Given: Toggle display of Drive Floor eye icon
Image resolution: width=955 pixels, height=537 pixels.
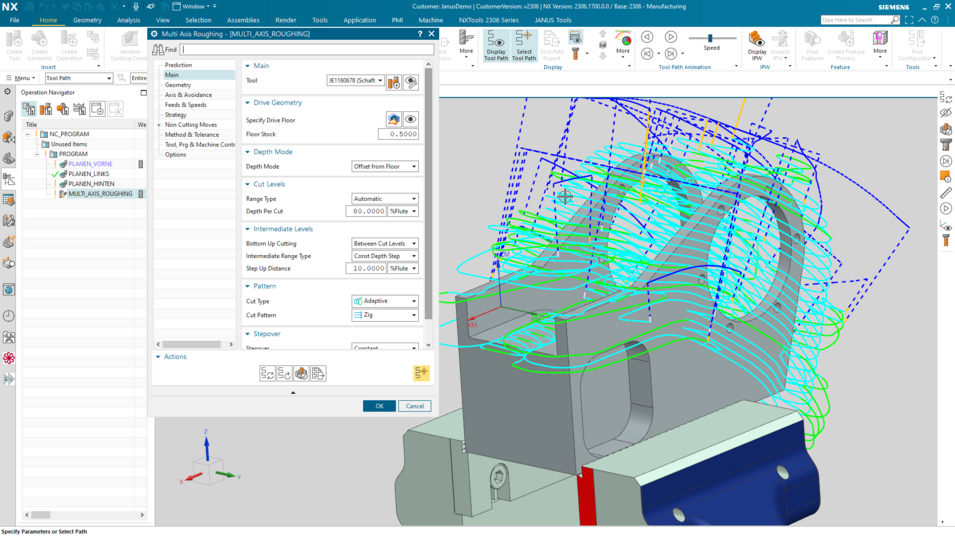Looking at the screenshot, I should [x=411, y=119].
